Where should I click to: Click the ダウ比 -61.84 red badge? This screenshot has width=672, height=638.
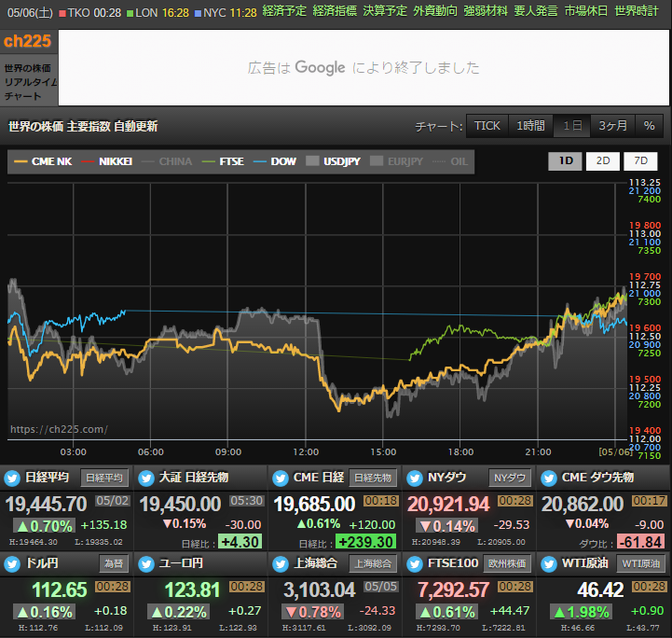(x=640, y=542)
